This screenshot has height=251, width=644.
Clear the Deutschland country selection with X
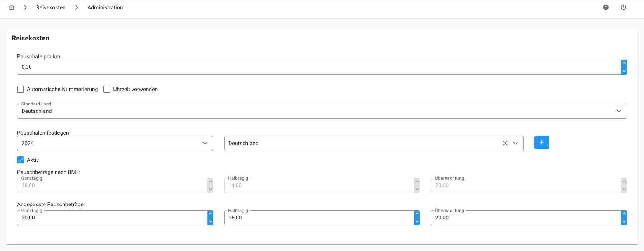[x=505, y=143]
